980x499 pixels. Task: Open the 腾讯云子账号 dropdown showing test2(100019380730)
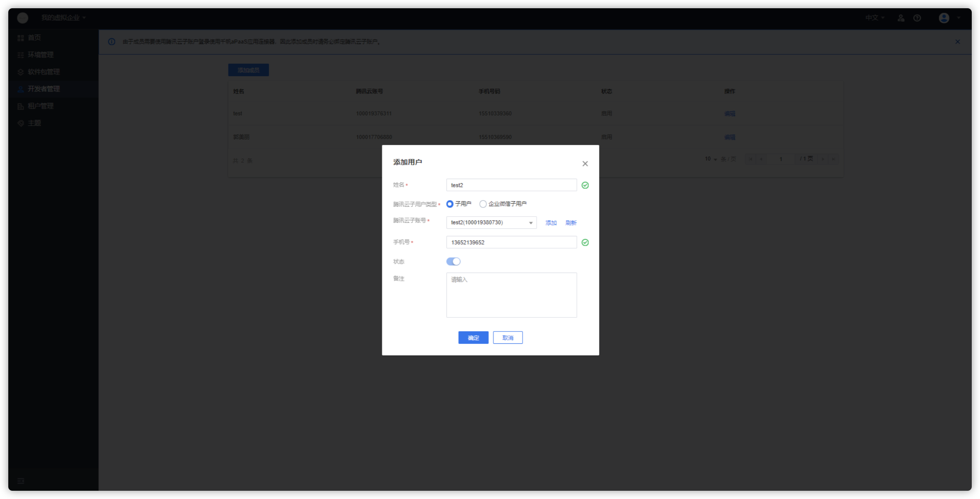[x=491, y=223]
